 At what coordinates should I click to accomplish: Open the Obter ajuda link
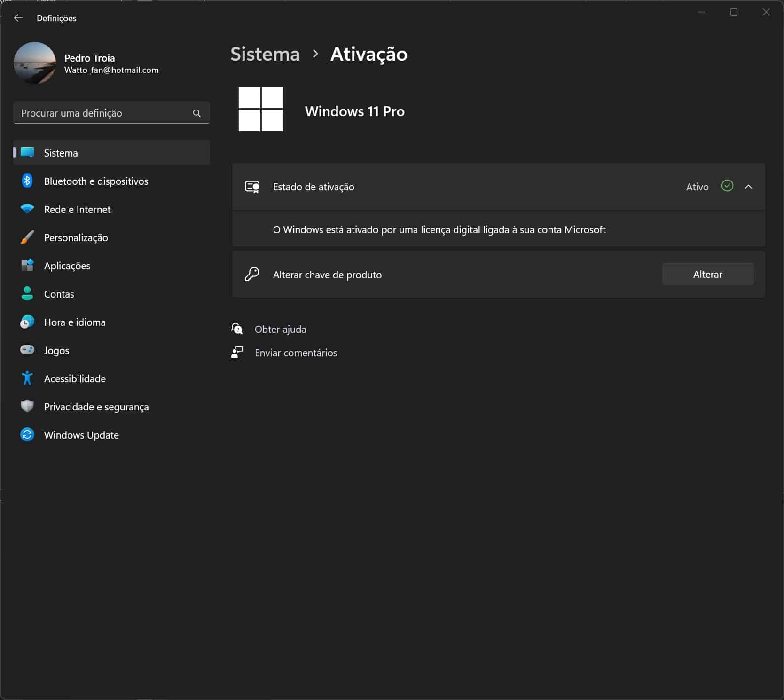point(280,329)
